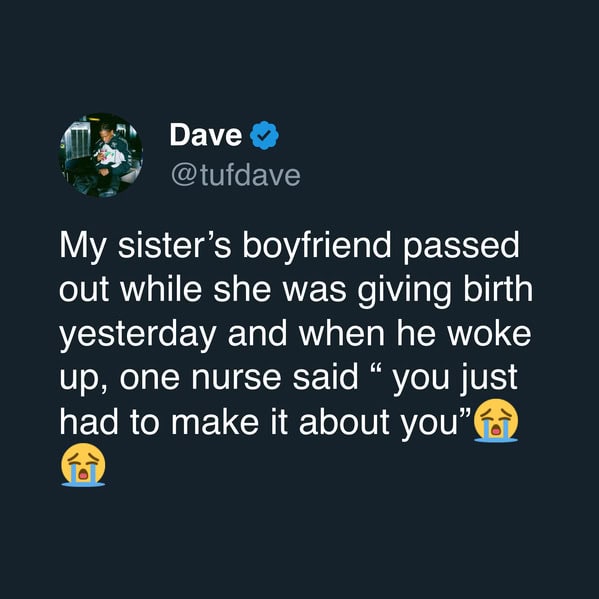599x599 pixels.
Task: Click the word "nurse" in the tweet
Action: point(236,377)
